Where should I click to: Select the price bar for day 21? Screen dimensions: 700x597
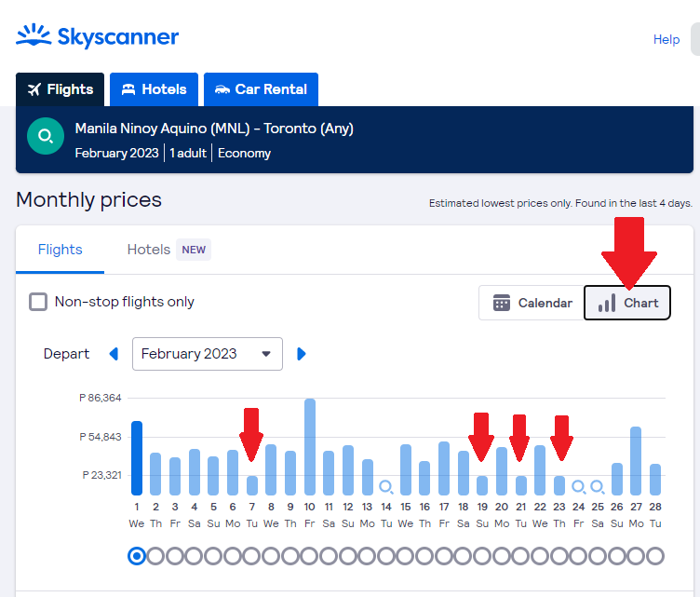521,485
